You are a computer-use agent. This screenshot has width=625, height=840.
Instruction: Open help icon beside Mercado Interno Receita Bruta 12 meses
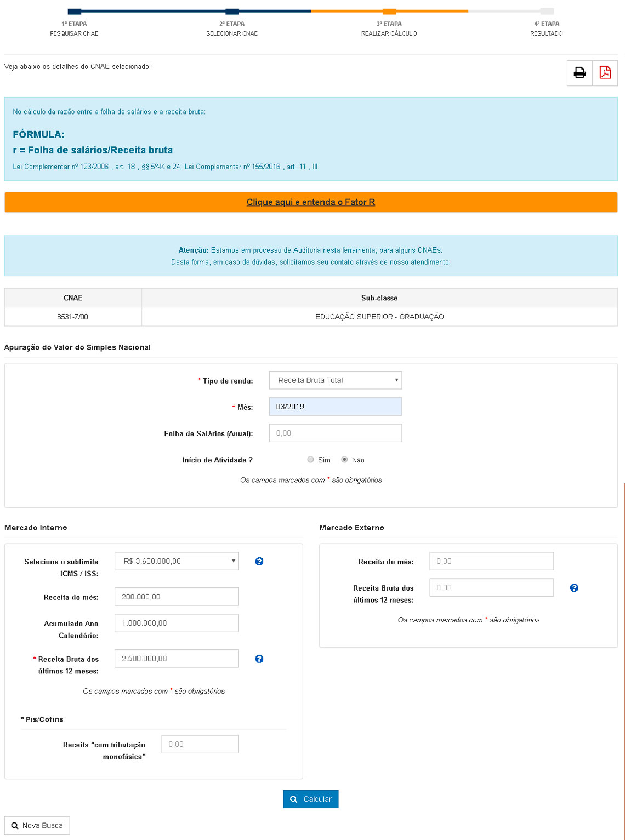259,659
